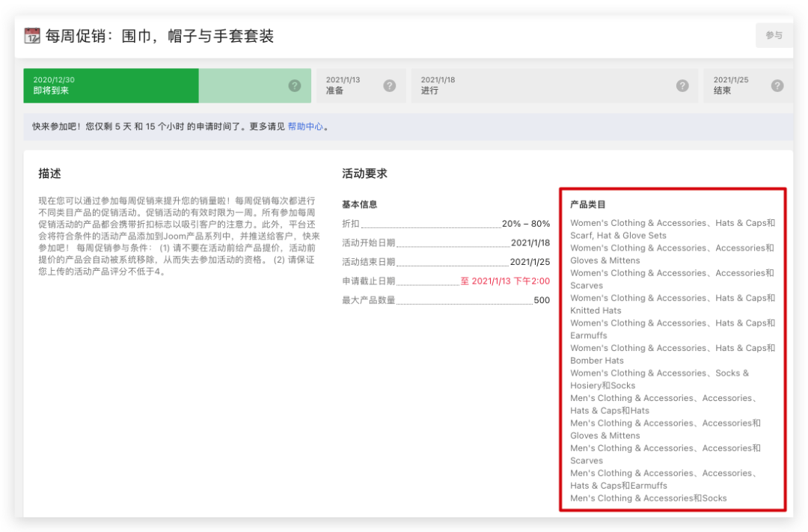Click the 活动要求 section heading
This screenshot has height=532, width=808.
[x=364, y=174]
